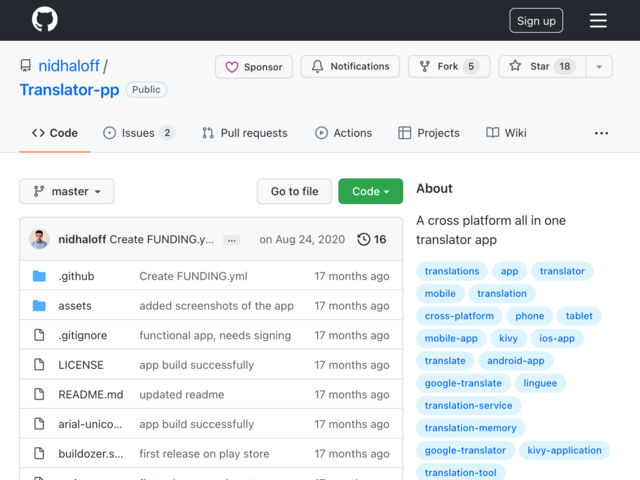Screen dimensions: 640x480
Task: Select the translation-service topic tag
Action: [x=468, y=405]
